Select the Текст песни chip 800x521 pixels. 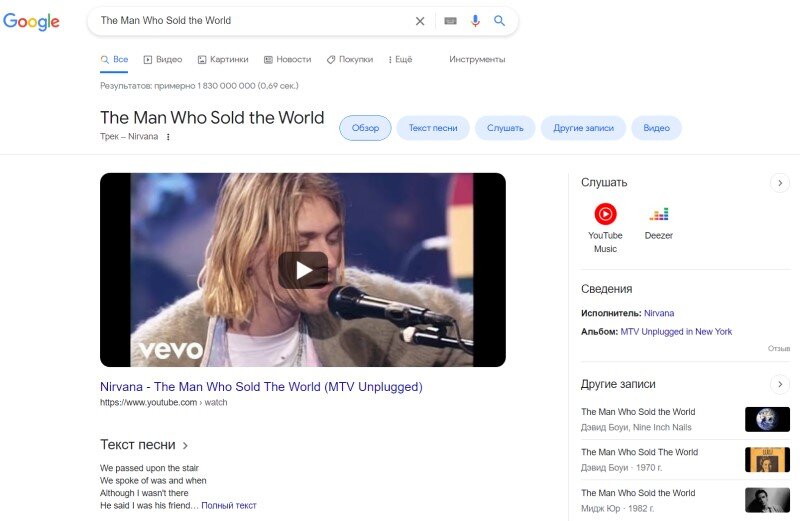pyautogui.click(x=433, y=128)
